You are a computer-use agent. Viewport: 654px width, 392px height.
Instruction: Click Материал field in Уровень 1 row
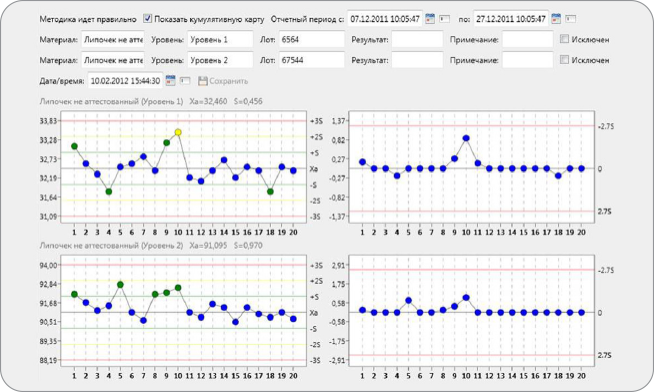point(113,39)
